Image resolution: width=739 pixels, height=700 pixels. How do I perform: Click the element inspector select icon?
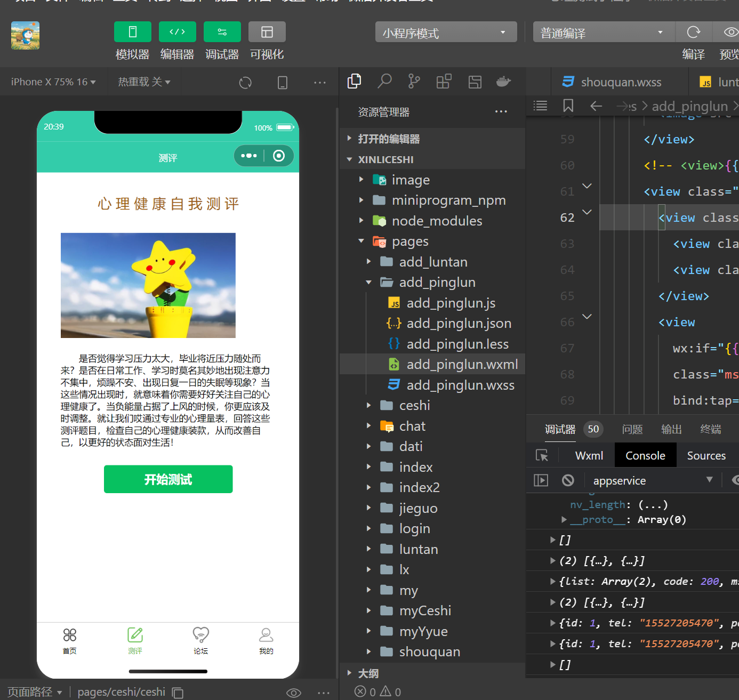pos(542,455)
